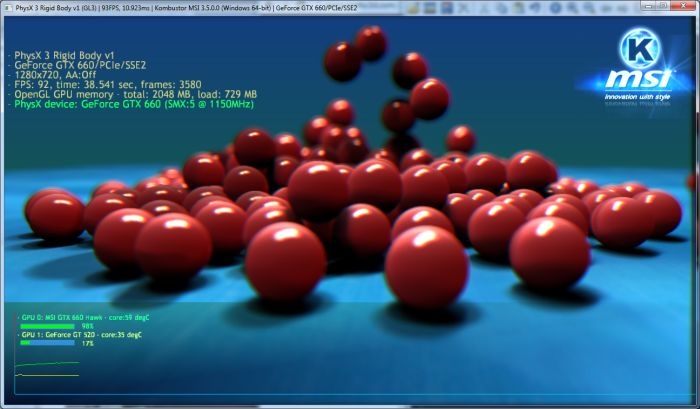Select overlay line "GeForce GTX 660/PCIe/SSE2"
Screen dimensions: 700x409
click(x=80, y=65)
